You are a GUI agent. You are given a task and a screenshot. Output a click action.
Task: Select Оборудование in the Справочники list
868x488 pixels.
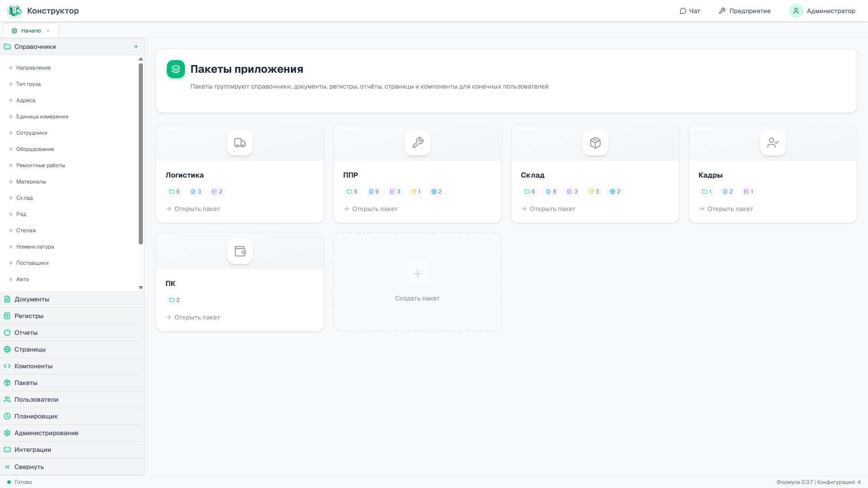(35, 149)
